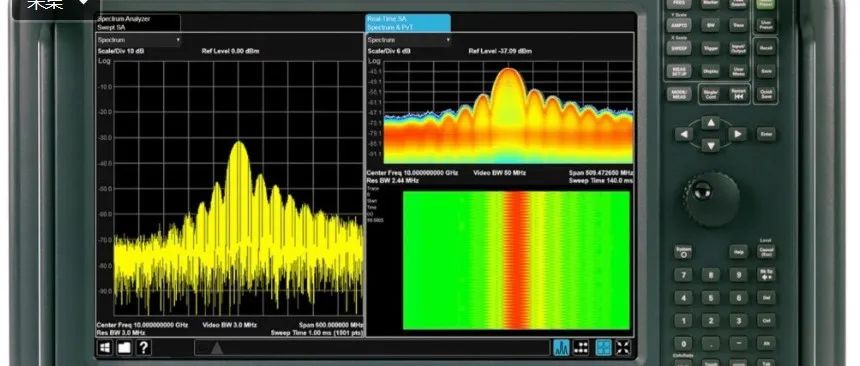Click the down arrow navigation key

(710, 145)
